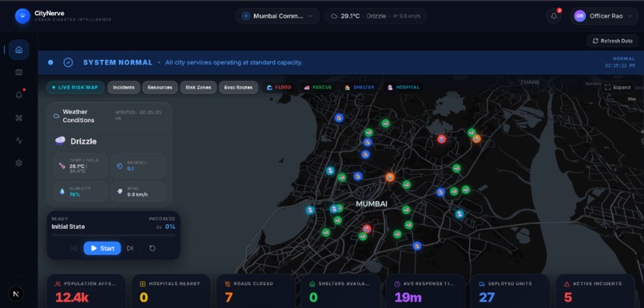Toggle the Flood legend filter
The image size is (644, 308).
coord(279,87)
